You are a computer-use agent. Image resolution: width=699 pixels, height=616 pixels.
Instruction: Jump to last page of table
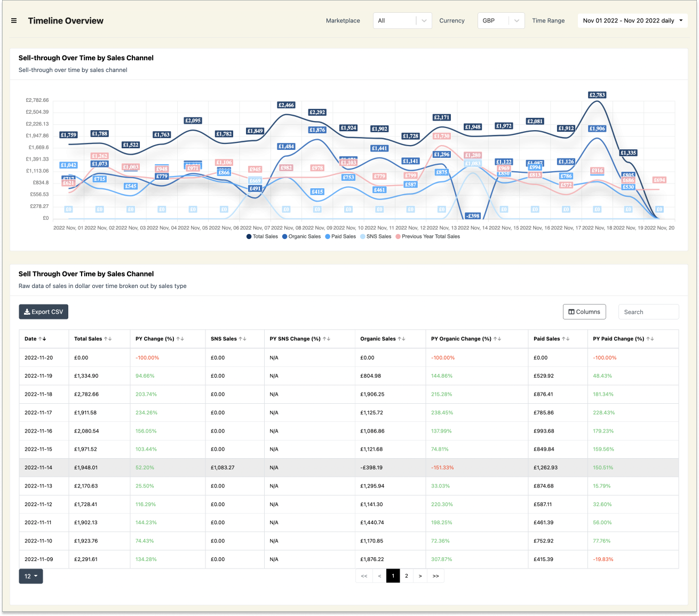coord(436,576)
